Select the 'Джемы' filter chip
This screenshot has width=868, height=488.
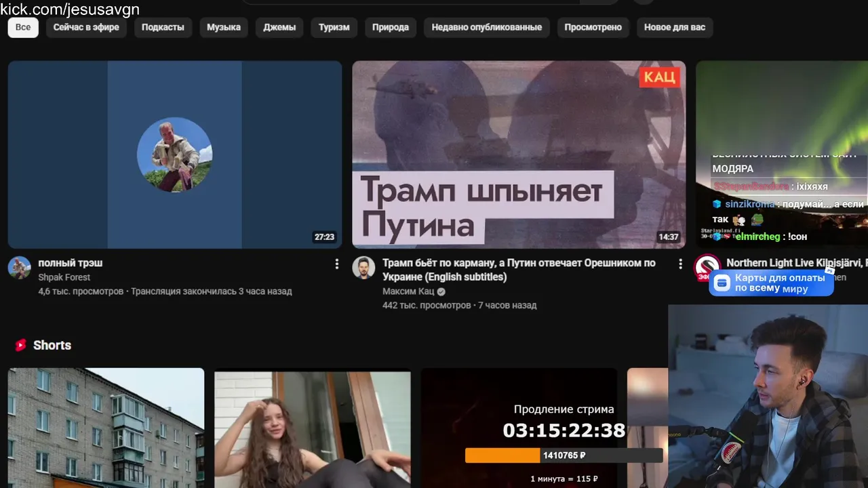[279, 28]
